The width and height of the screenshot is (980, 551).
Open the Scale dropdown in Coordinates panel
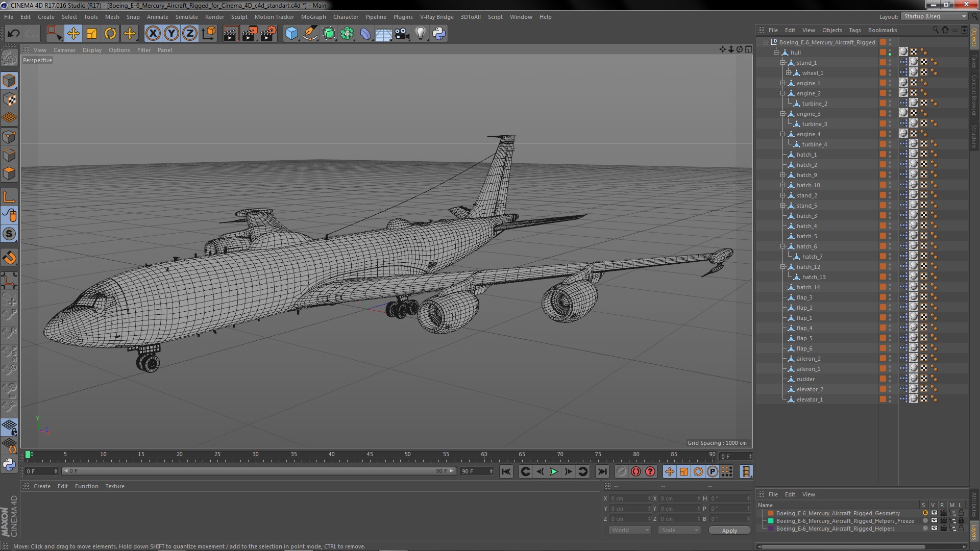pos(678,531)
